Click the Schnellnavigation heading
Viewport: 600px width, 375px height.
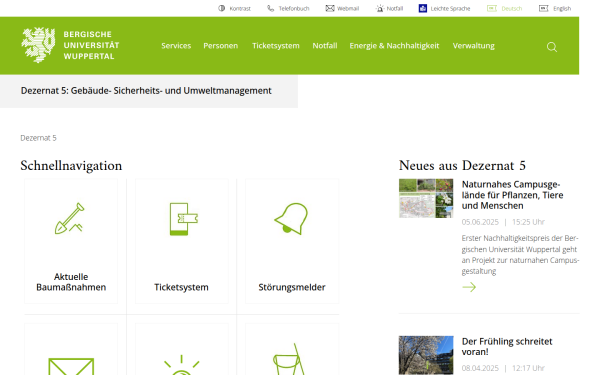(71, 166)
